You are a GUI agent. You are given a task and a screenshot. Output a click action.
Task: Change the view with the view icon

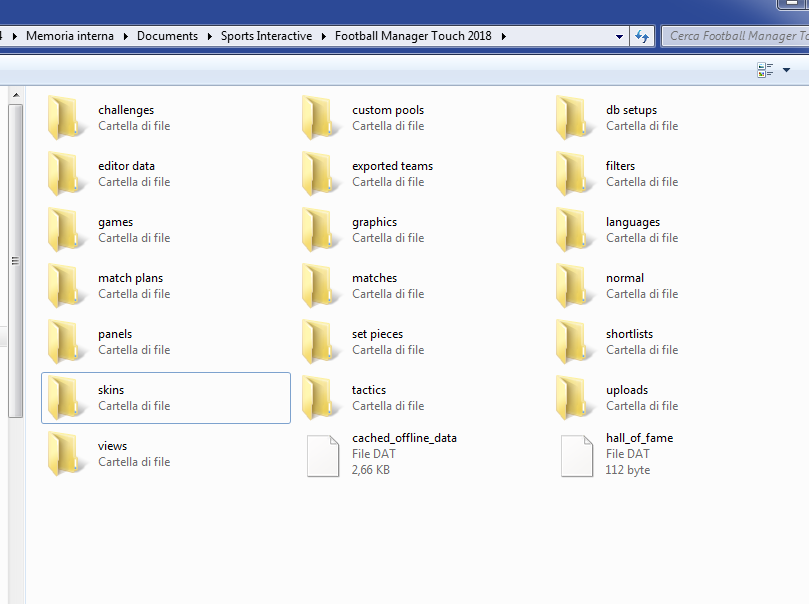(765, 70)
